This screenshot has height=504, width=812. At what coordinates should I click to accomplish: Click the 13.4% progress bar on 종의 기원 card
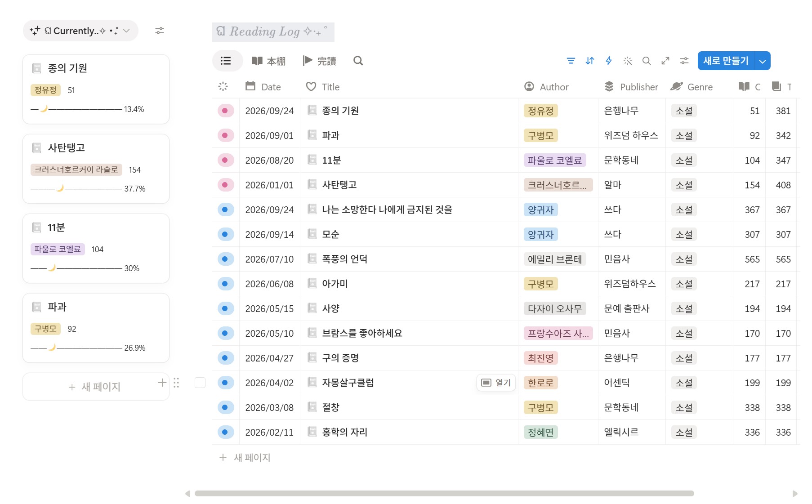click(87, 109)
